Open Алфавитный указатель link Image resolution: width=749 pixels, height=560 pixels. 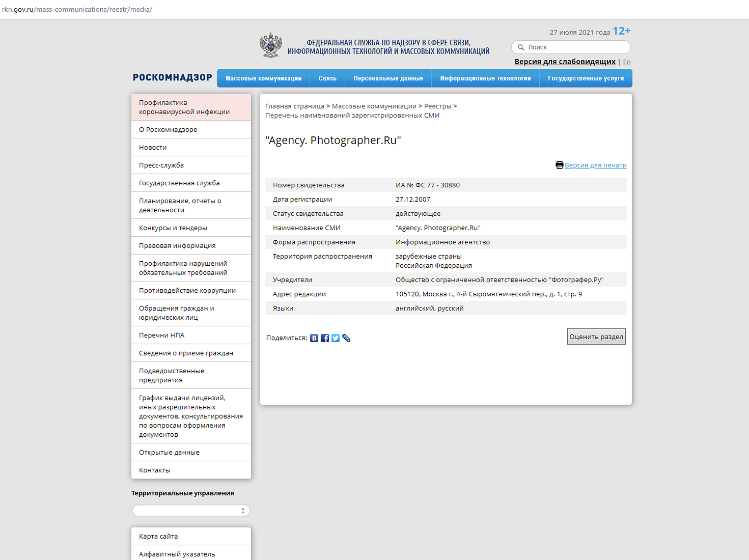click(191, 554)
